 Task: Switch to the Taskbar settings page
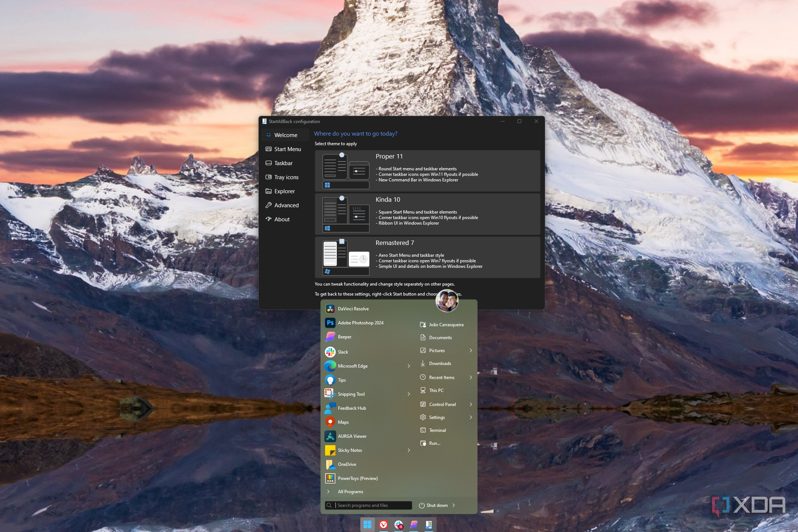[283, 163]
